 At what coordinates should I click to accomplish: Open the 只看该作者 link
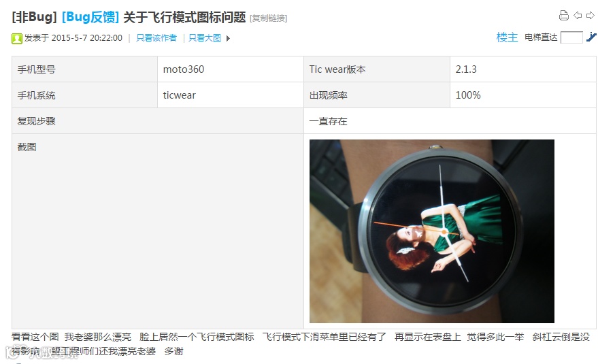click(x=156, y=38)
